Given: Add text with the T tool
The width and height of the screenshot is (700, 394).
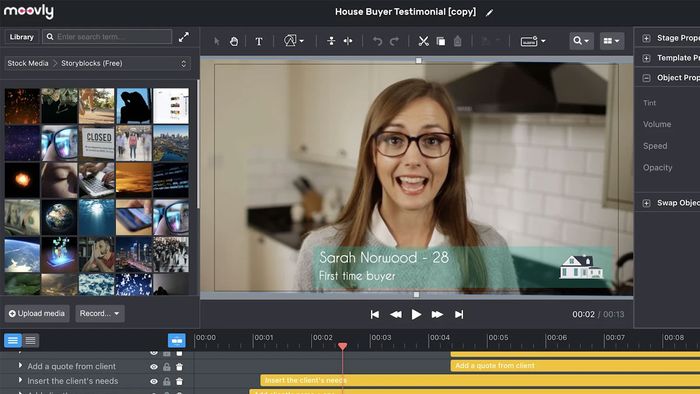Looking at the screenshot, I should [x=259, y=41].
